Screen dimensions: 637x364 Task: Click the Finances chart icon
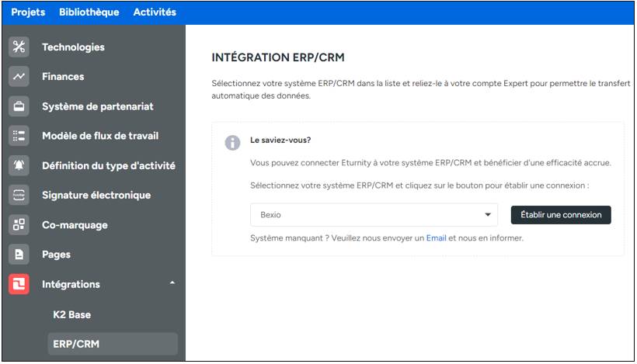19,76
